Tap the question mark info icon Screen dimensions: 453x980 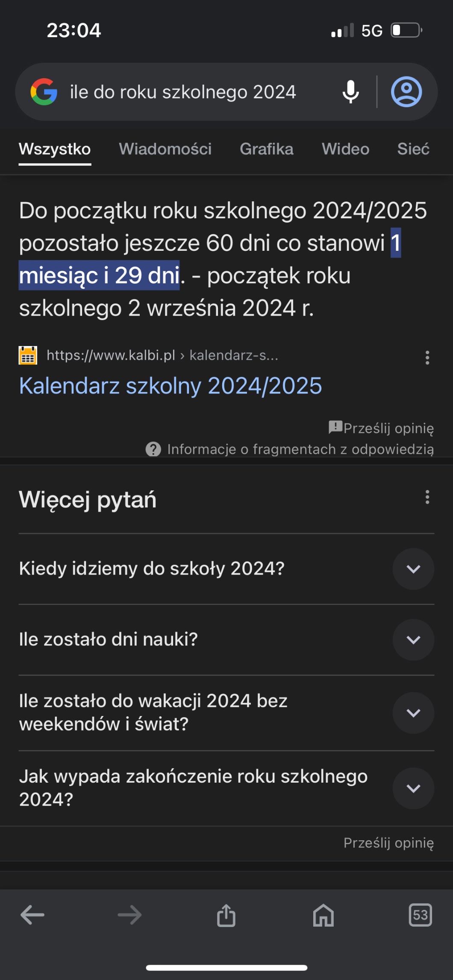pos(153,449)
